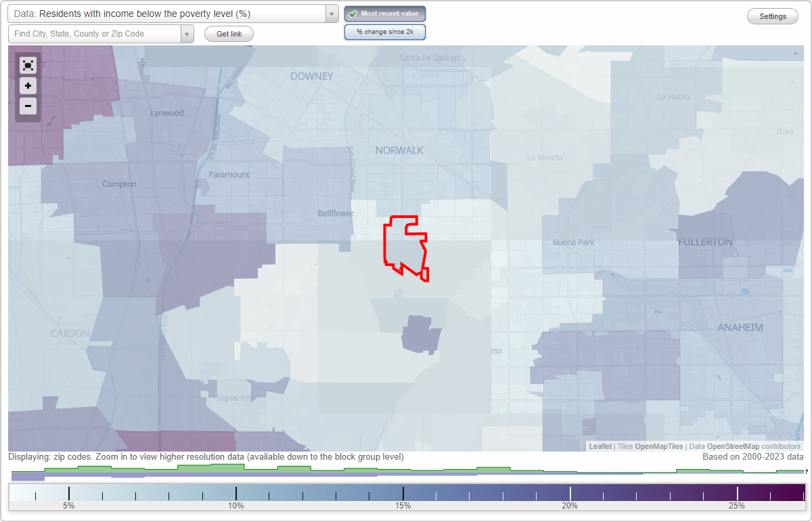Zoom out using the minus icon
Screen dimensions: 812x522
28,106
